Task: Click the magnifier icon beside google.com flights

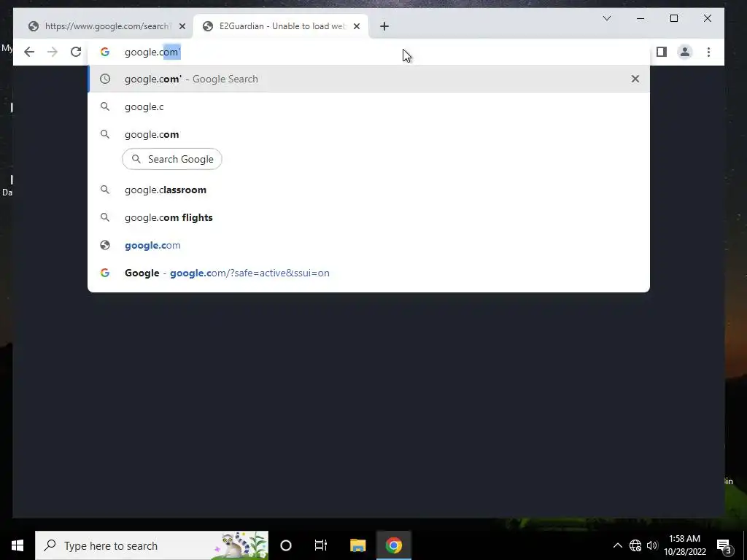Action: 105,217
